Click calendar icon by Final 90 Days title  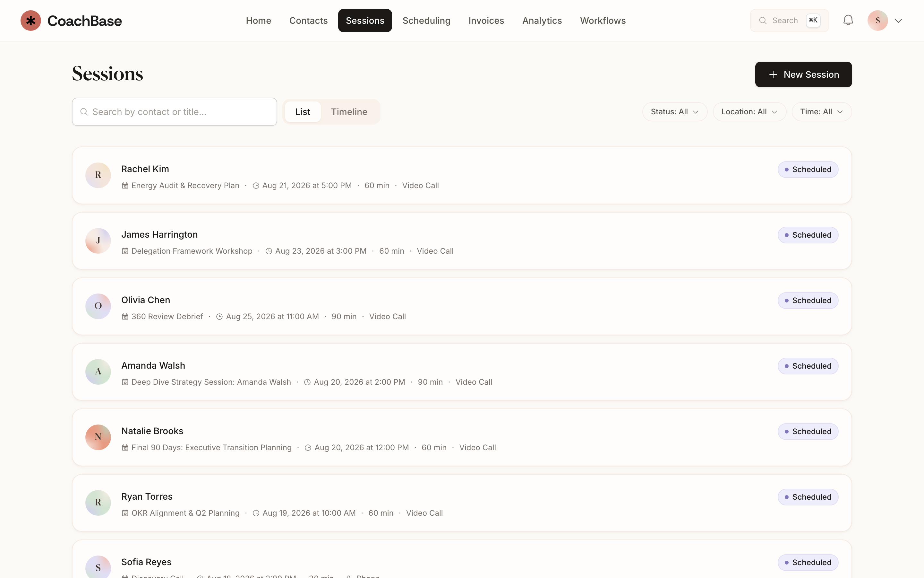[x=125, y=448]
